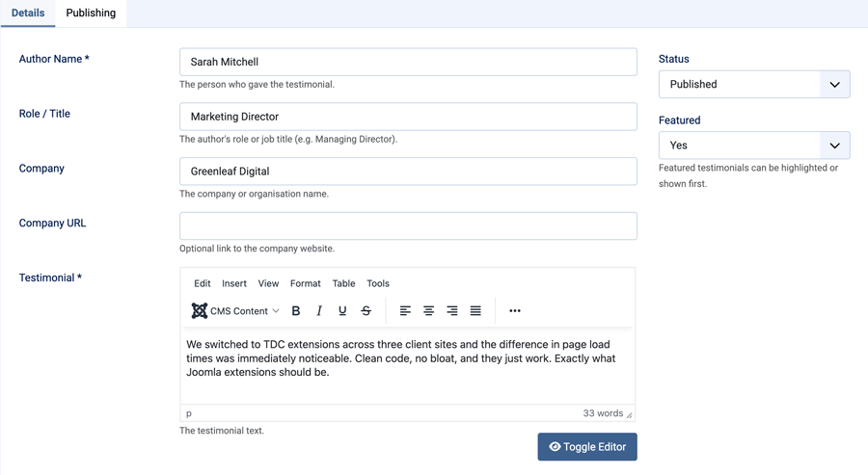Viewport: 868px width, 475px height.
Task: Show more toolbar options ellipsis
Action: (x=515, y=311)
